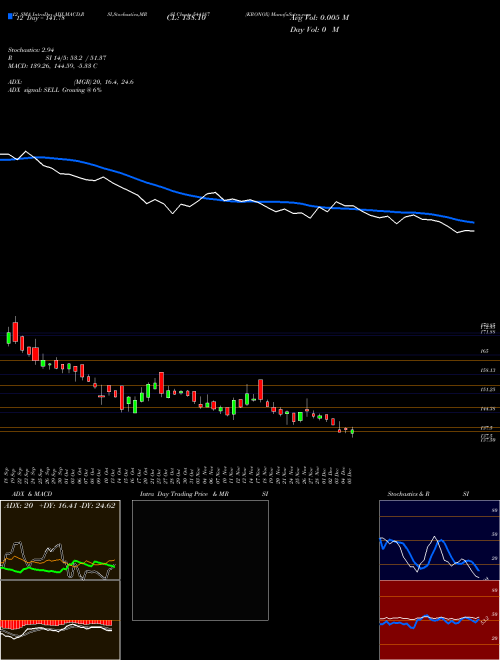Click the 'Day Vol: 0 M' text

pyautogui.click(x=314, y=30)
